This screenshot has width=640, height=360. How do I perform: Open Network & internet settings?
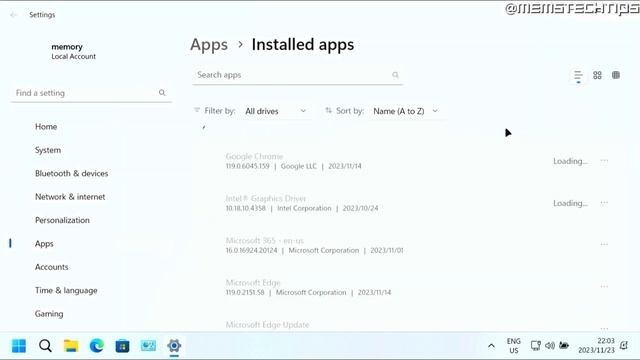coord(70,197)
